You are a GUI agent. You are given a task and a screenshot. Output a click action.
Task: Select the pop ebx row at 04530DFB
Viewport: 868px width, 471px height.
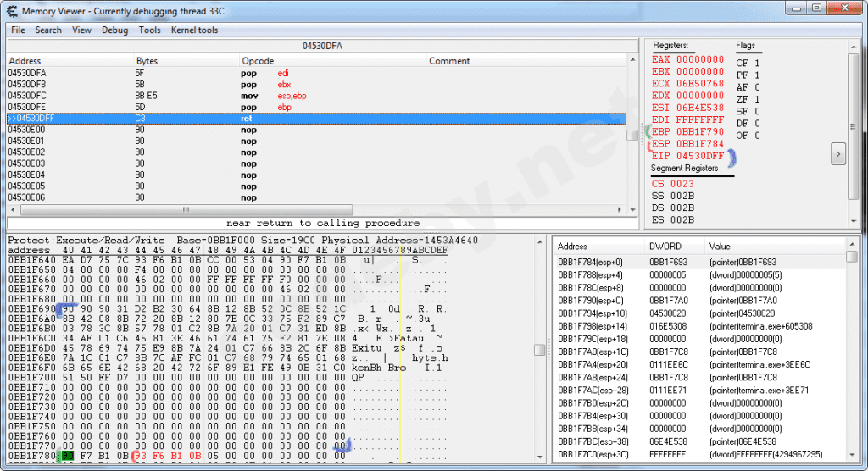point(316,85)
